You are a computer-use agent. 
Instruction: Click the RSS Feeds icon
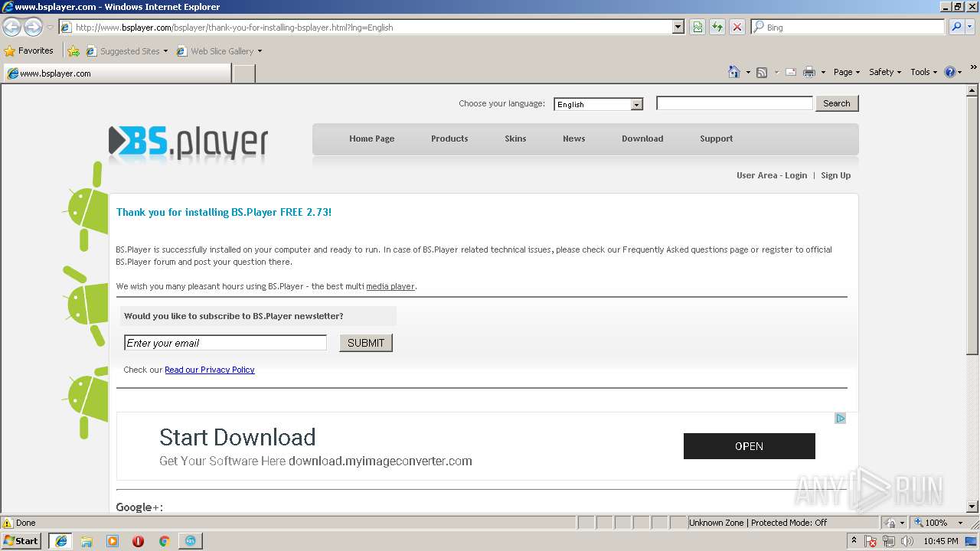pyautogui.click(x=762, y=72)
